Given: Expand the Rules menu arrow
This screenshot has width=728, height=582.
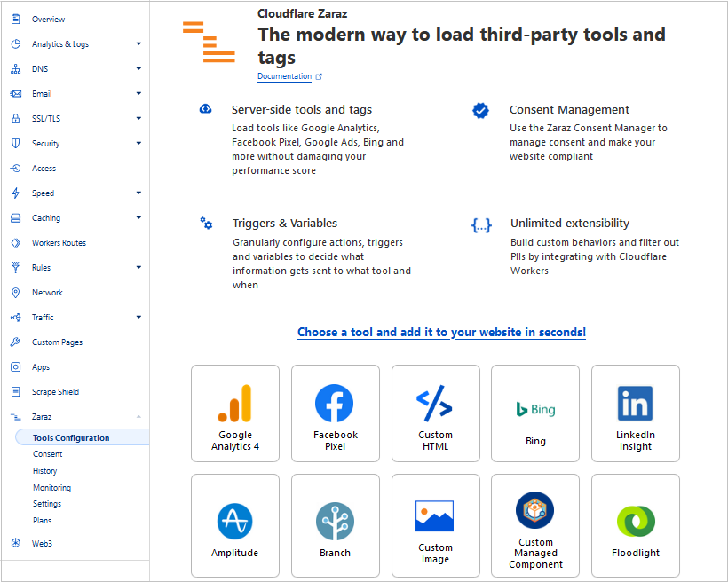Looking at the screenshot, I should click(138, 267).
